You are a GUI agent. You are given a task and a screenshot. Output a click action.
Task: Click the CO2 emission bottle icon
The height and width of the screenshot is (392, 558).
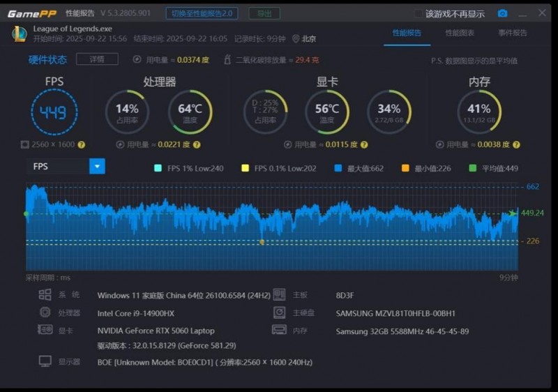[x=227, y=59]
